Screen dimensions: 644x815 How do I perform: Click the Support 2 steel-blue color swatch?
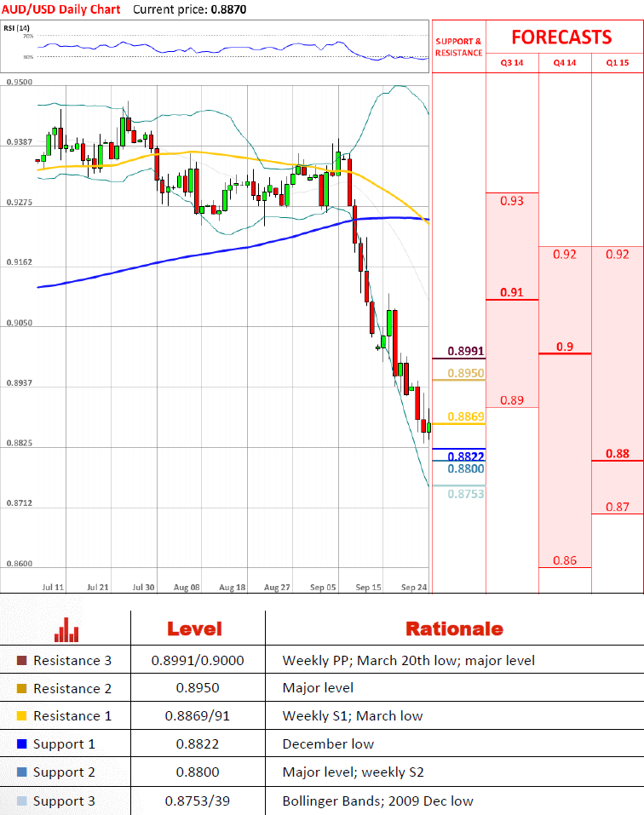coord(22,772)
